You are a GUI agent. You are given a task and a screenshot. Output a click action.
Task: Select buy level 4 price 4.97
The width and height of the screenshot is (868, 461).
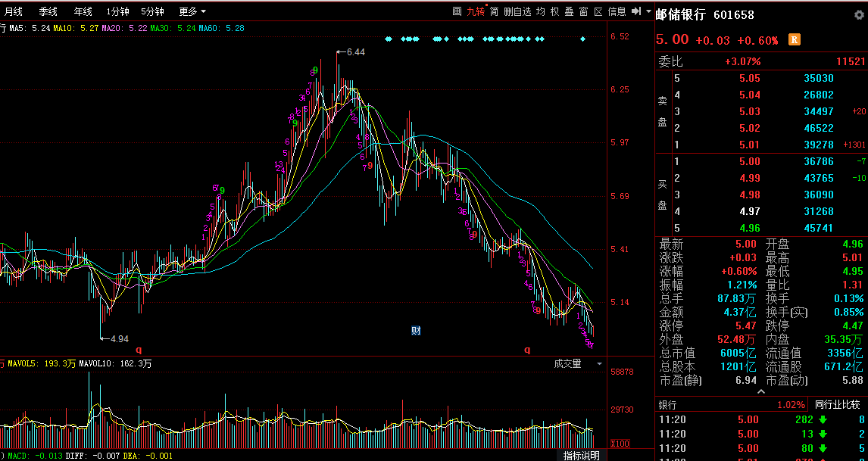[750, 211]
